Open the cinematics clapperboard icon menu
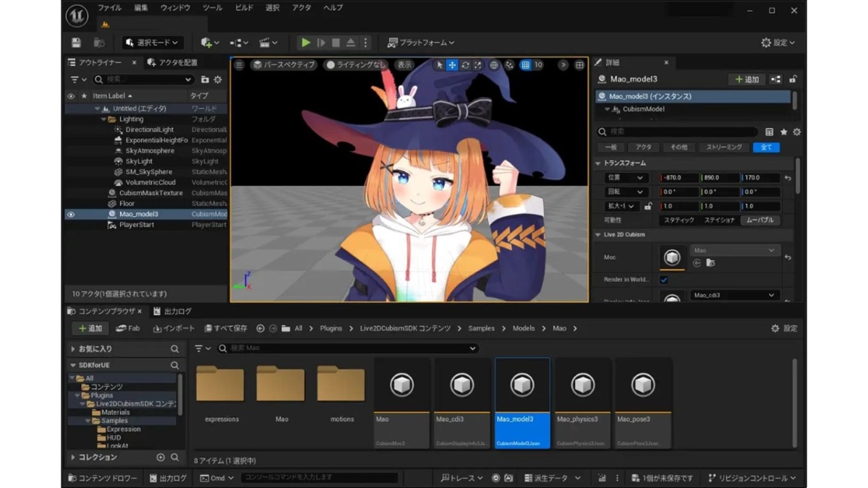Image resolution: width=868 pixels, height=488 pixels. (x=268, y=43)
